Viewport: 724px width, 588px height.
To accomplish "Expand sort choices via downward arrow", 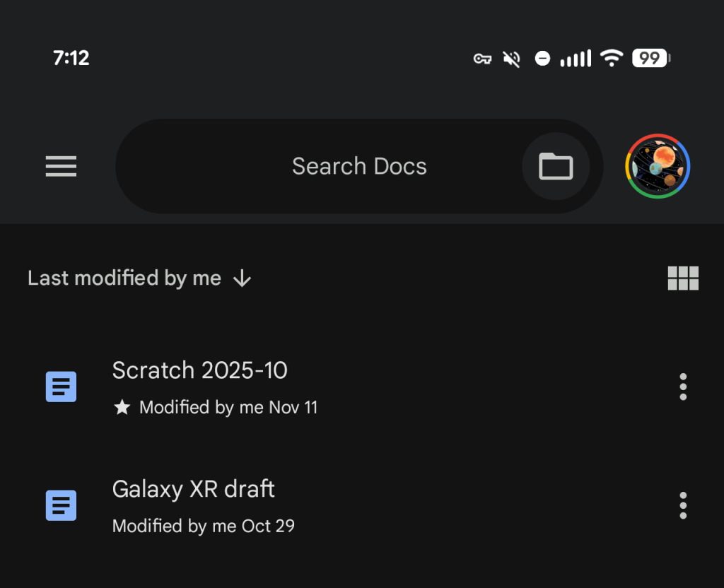I will (x=242, y=278).
